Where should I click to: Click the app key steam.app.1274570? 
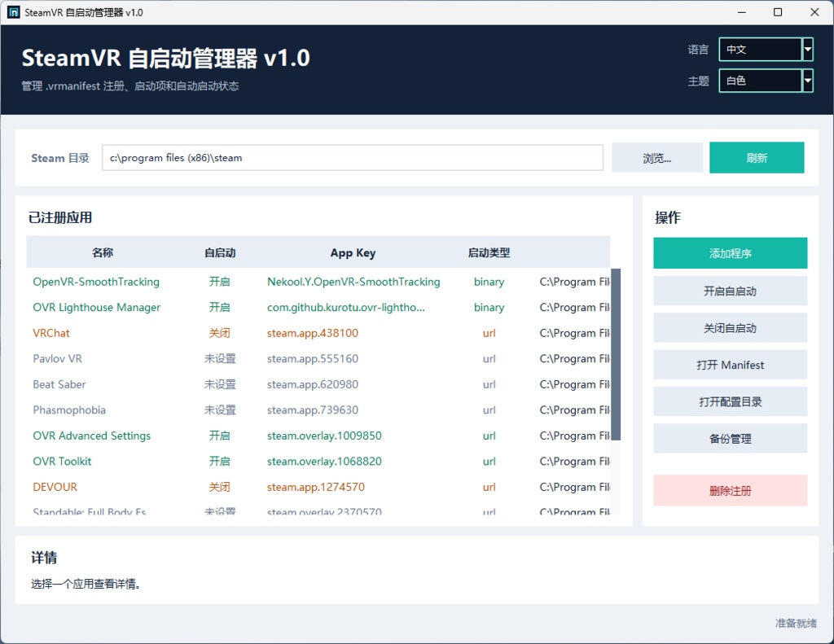(x=316, y=487)
